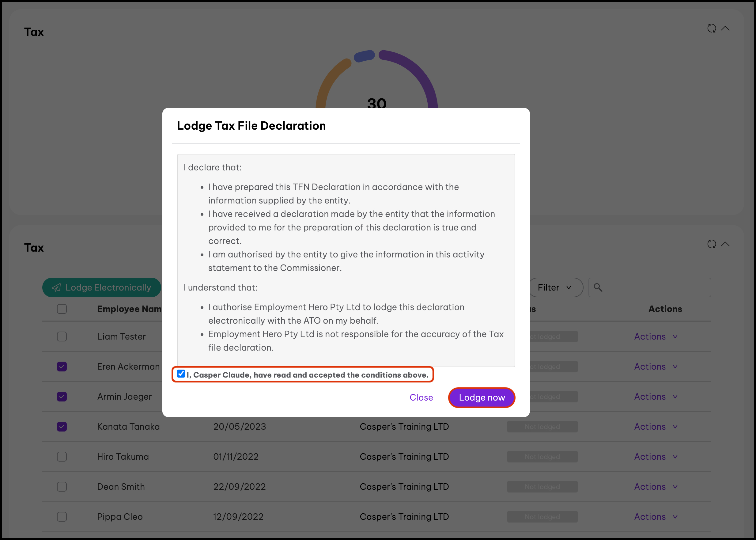Click paper plane icon on Lodge Electronically
The height and width of the screenshot is (540, 756).
click(x=56, y=288)
